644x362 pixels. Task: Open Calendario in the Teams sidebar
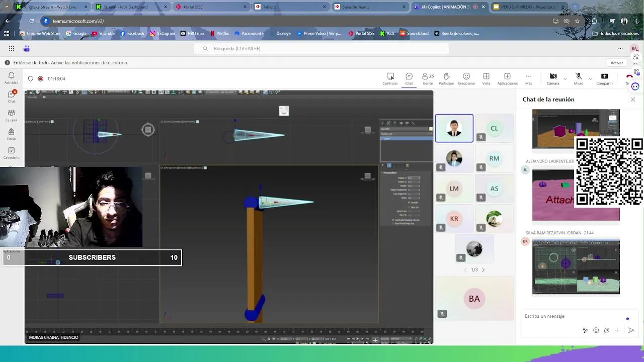tap(11, 153)
